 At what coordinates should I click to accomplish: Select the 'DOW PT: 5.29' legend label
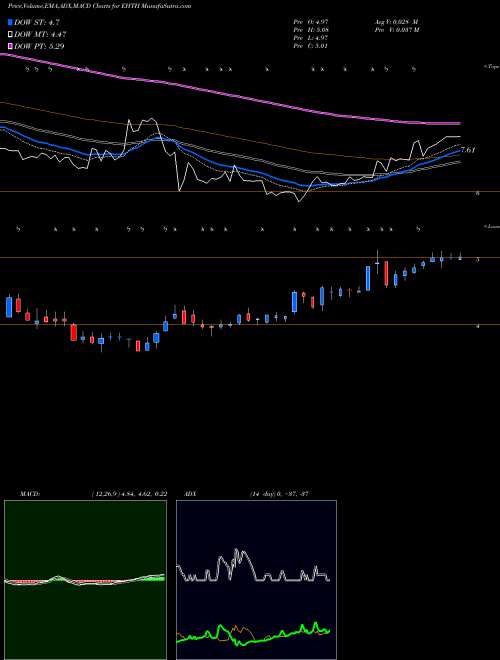(x=39, y=46)
